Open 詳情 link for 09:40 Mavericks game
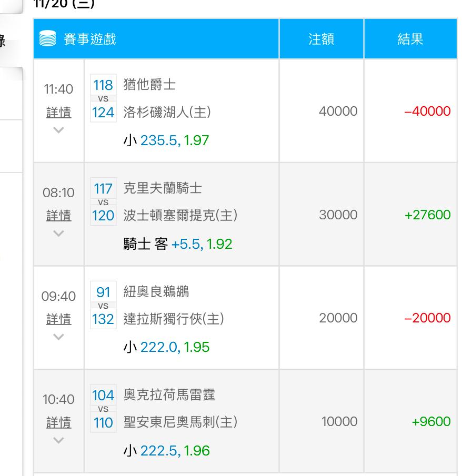 point(58,319)
